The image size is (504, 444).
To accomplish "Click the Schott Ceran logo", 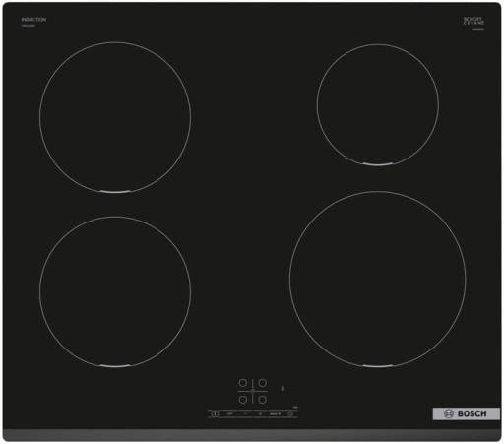I will [473, 21].
